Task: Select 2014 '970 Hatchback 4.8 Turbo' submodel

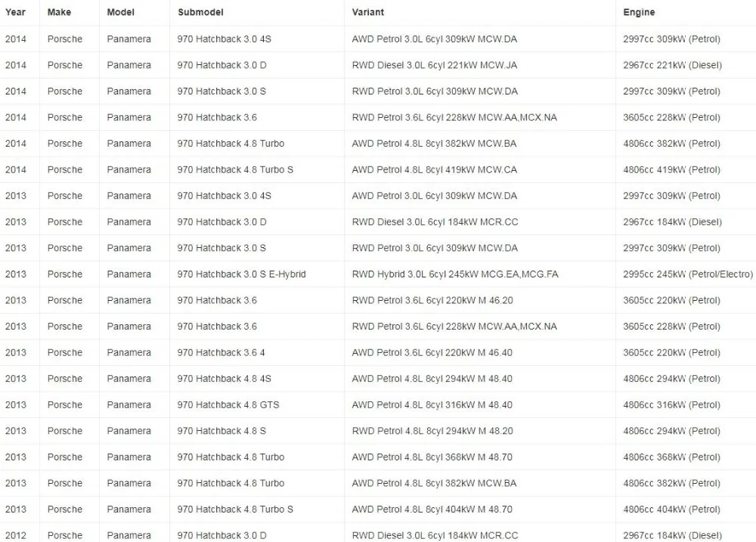Action: click(x=231, y=143)
